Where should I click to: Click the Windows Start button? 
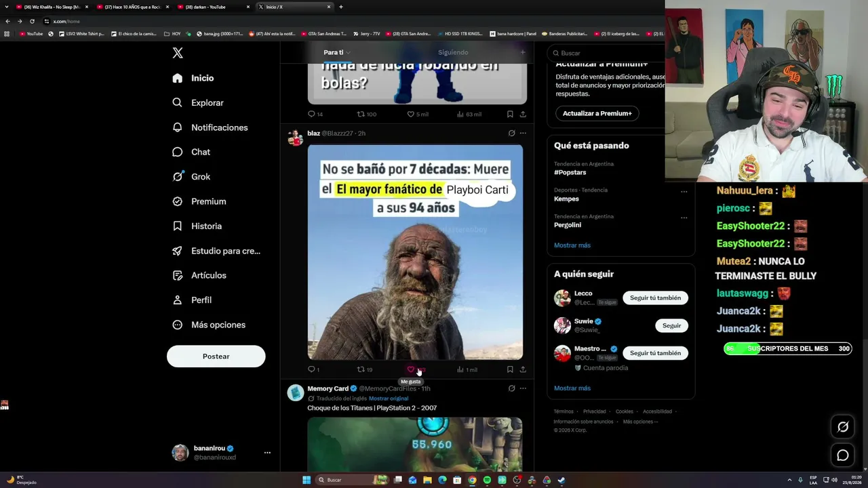tap(307, 480)
